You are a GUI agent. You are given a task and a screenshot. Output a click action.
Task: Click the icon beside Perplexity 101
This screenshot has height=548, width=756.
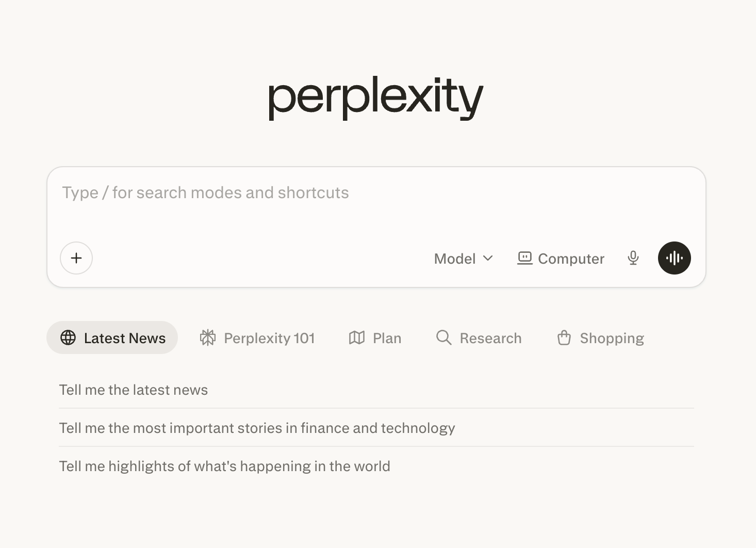(x=208, y=338)
